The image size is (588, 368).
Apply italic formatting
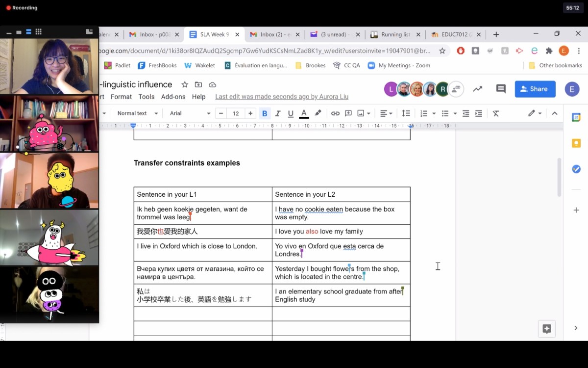[277, 113]
